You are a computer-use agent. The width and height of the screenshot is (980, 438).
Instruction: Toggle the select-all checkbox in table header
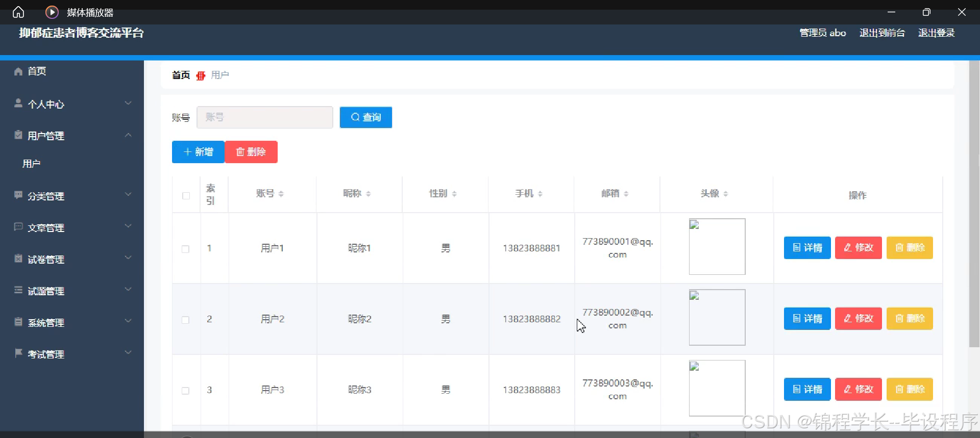click(x=186, y=196)
